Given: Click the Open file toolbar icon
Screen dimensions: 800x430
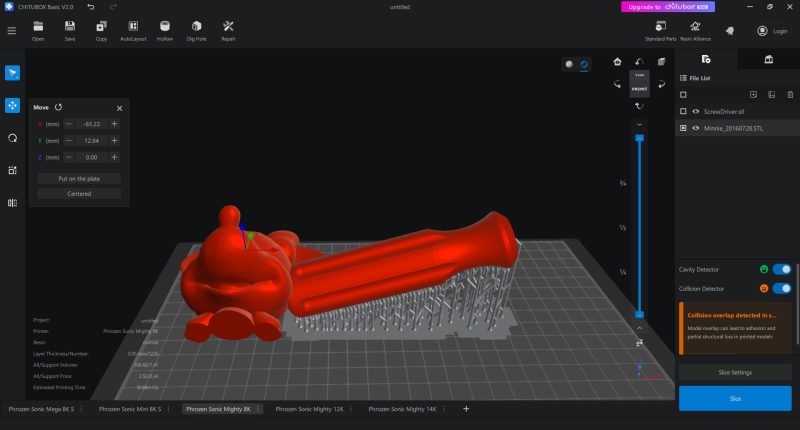Looking at the screenshot, I should 38,31.
